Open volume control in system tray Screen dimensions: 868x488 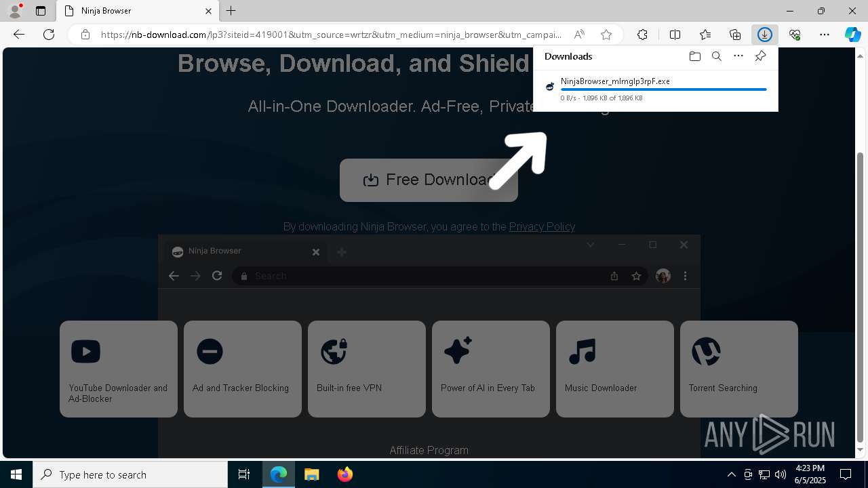coord(781,474)
